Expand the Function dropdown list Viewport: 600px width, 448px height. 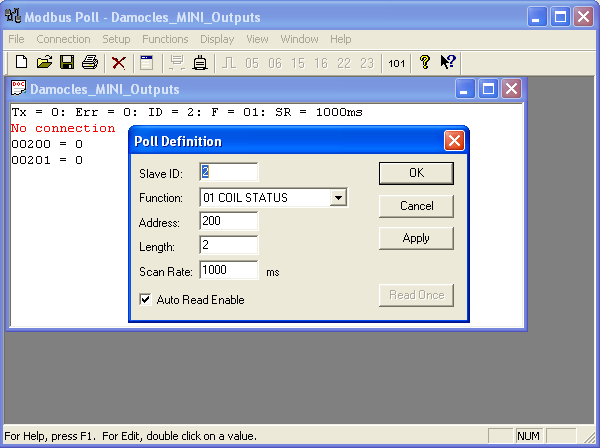click(338, 198)
